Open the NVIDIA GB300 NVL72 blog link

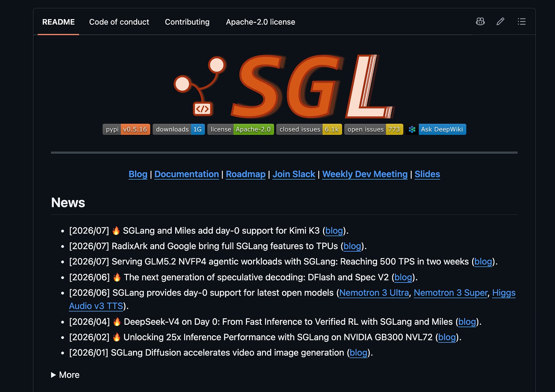click(x=447, y=337)
